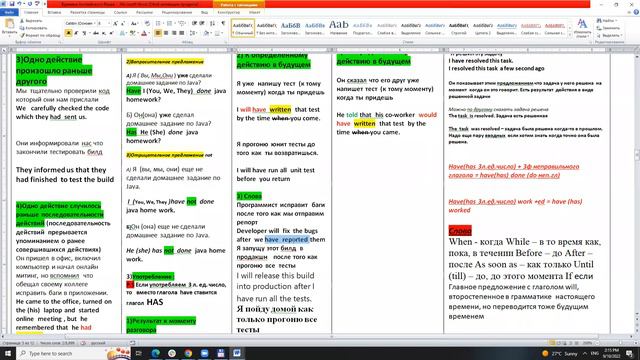Open line spacing dropdown

(x=193, y=33)
